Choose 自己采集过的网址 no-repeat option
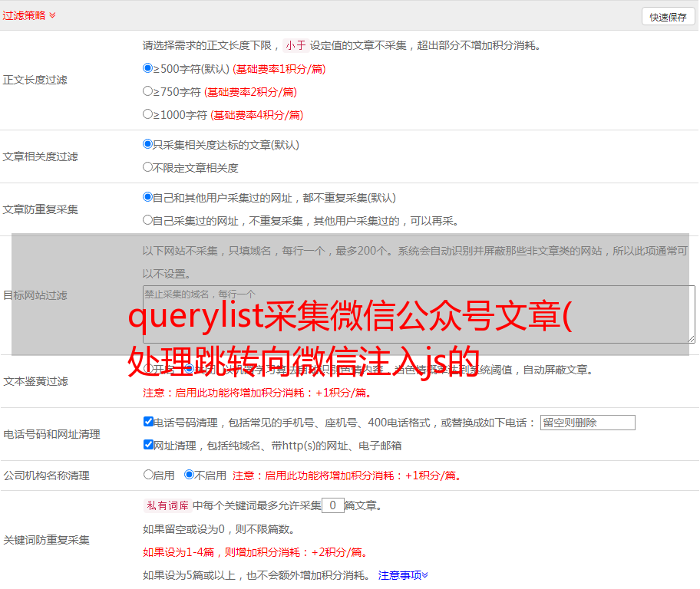This screenshot has height=589, width=700. pyautogui.click(x=148, y=220)
